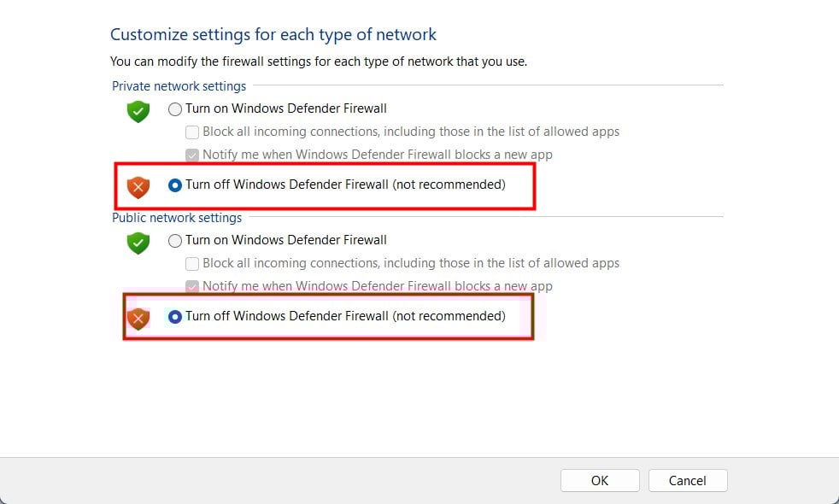Confirm changes with the OK button

tap(600, 480)
